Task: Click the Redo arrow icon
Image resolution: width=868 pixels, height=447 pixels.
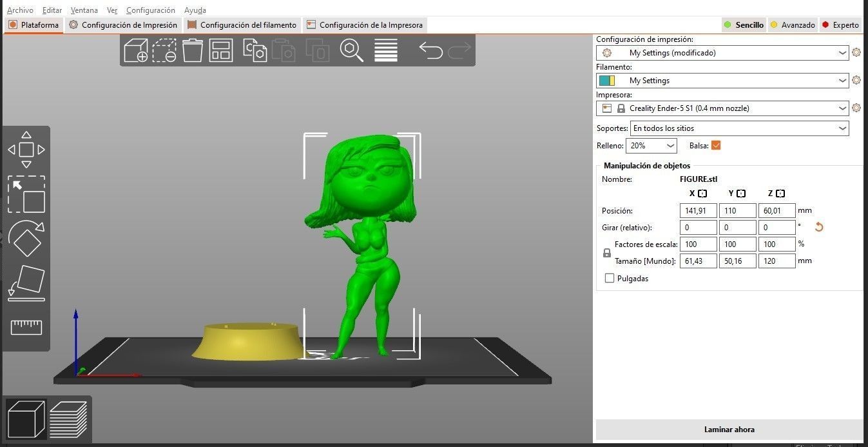Action: [459, 50]
